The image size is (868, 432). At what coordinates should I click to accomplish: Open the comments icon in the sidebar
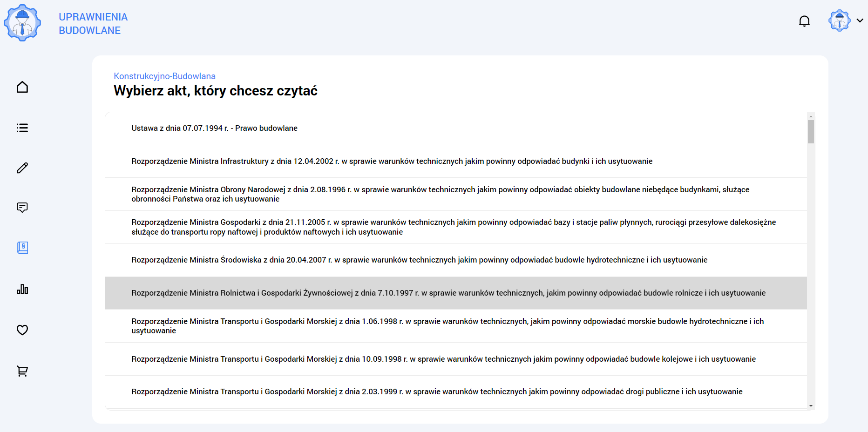pos(22,207)
